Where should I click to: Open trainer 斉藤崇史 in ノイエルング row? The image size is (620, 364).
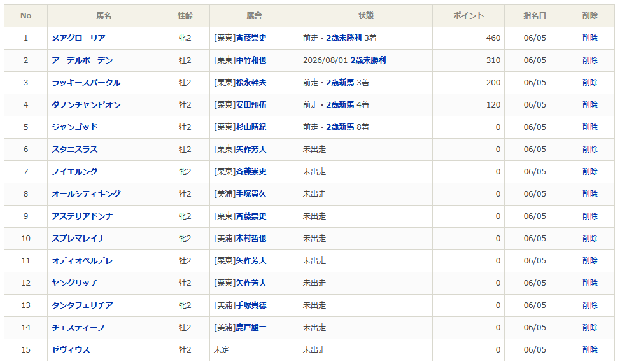(x=251, y=172)
